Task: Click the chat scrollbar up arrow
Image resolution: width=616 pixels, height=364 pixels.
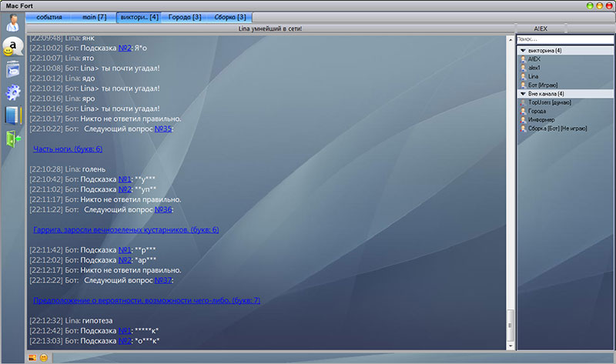Action: coord(508,38)
